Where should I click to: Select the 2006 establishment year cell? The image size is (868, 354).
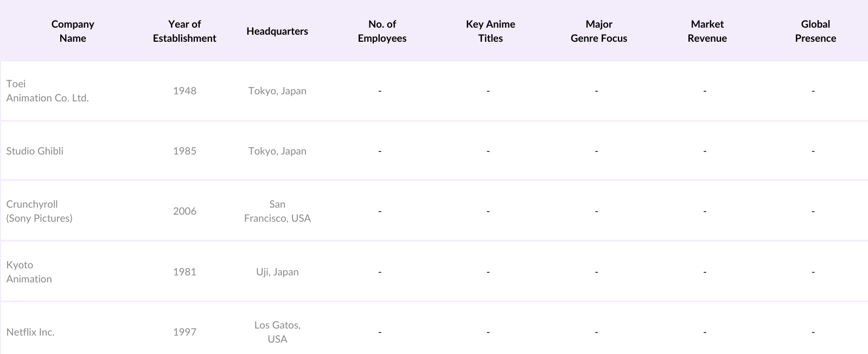[184, 211]
